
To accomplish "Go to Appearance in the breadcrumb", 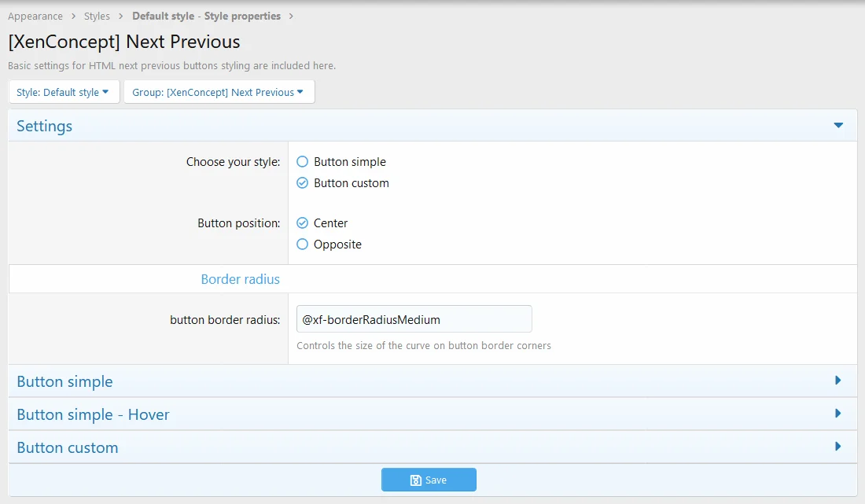I will pos(35,16).
